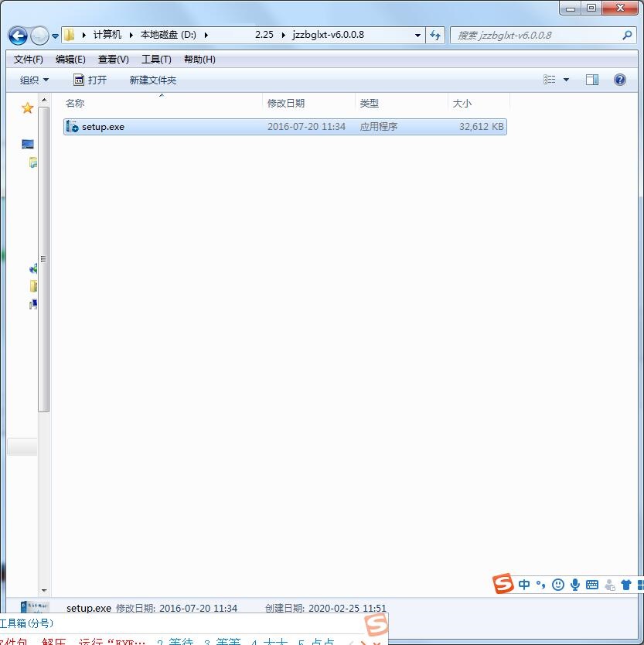This screenshot has width=644, height=645.
Task: Toggle the preview pane button
Action: (x=592, y=80)
